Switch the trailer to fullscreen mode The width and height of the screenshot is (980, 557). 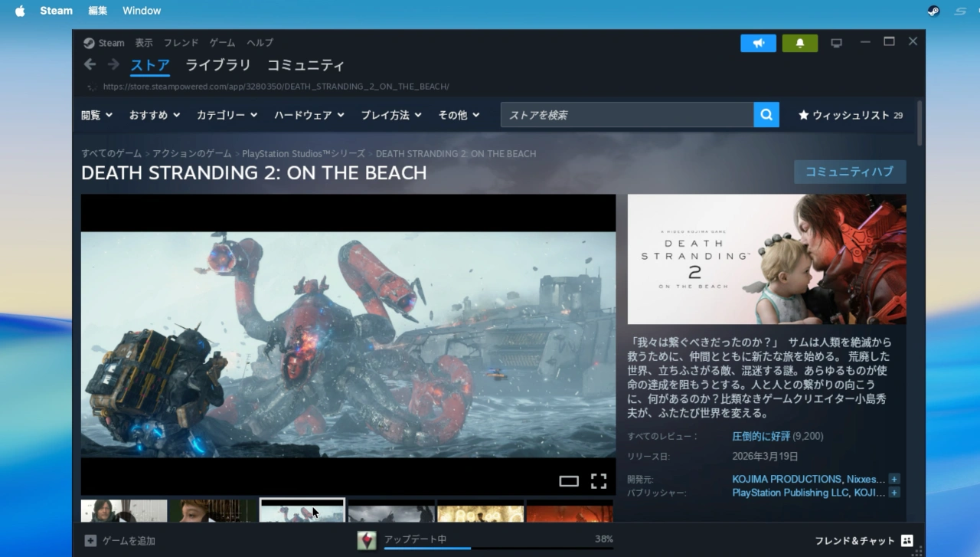pyautogui.click(x=599, y=481)
